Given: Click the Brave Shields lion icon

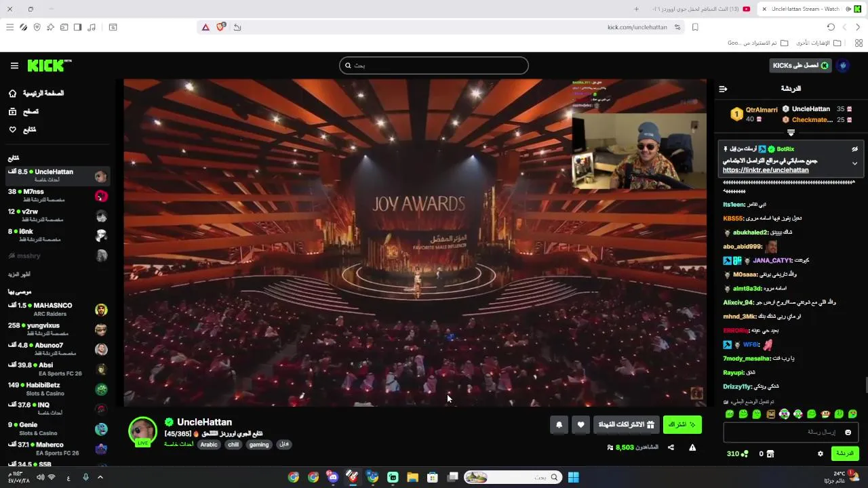Looking at the screenshot, I should pos(220,27).
